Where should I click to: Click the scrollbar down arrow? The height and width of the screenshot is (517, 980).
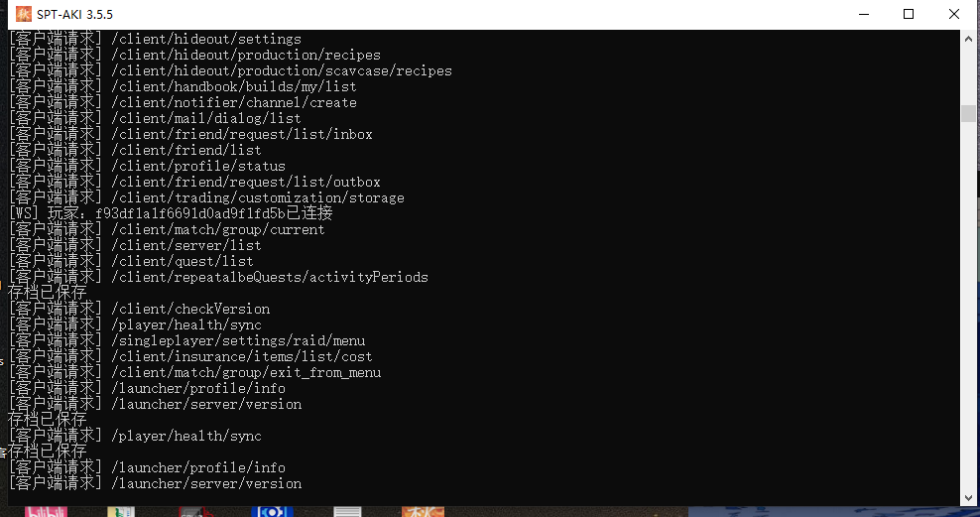click(x=969, y=497)
